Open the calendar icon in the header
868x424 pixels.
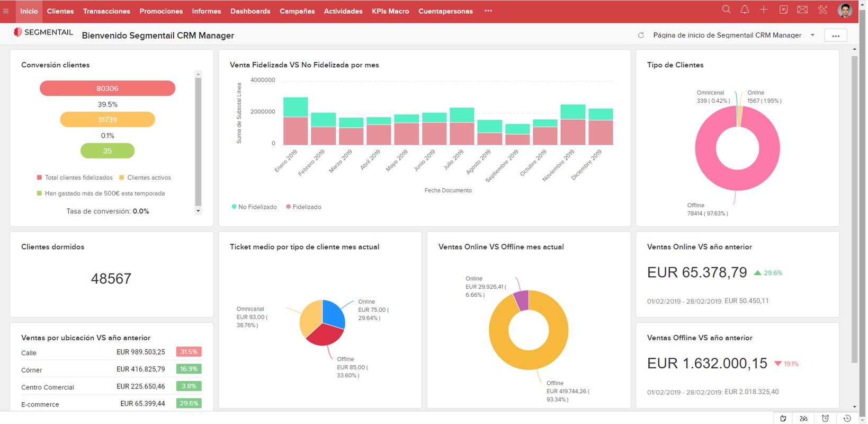pos(783,10)
